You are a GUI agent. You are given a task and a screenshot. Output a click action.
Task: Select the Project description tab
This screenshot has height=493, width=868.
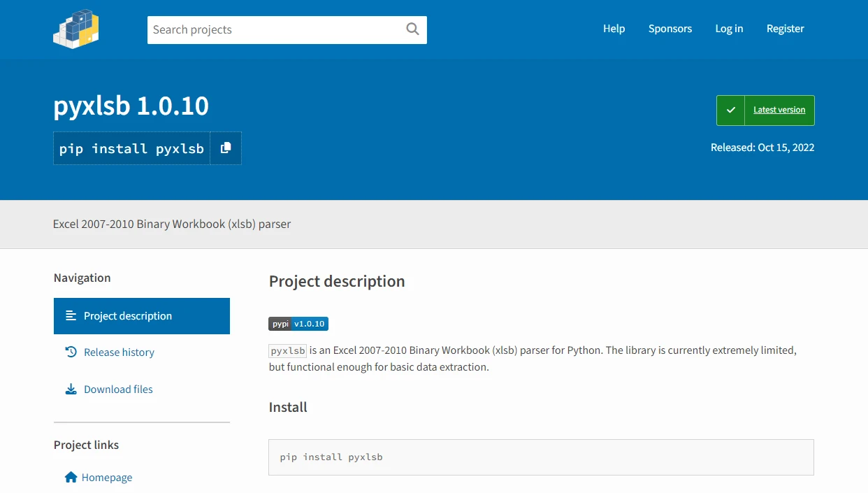[128, 316]
